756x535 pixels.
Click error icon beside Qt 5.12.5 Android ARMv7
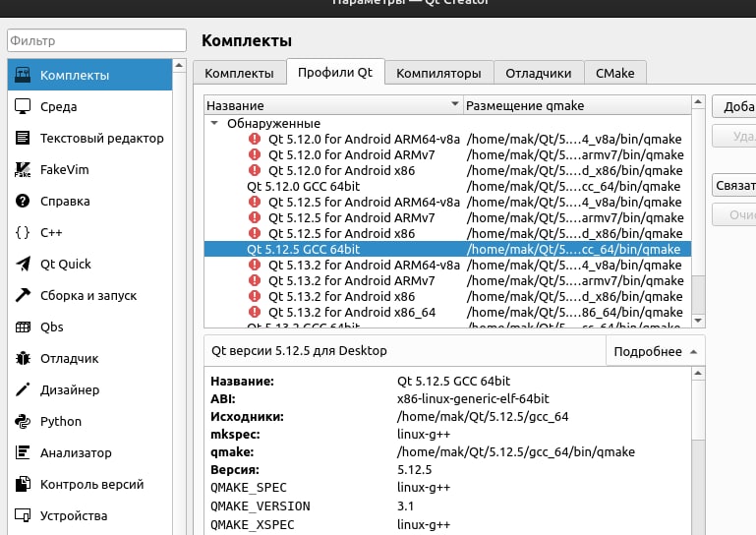pos(255,217)
